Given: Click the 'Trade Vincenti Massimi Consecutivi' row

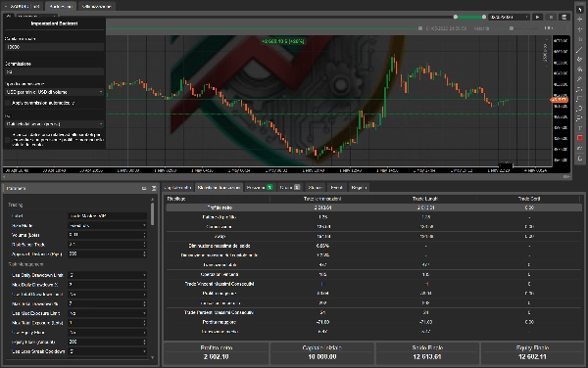Looking at the screenshot, I should 374,284.
